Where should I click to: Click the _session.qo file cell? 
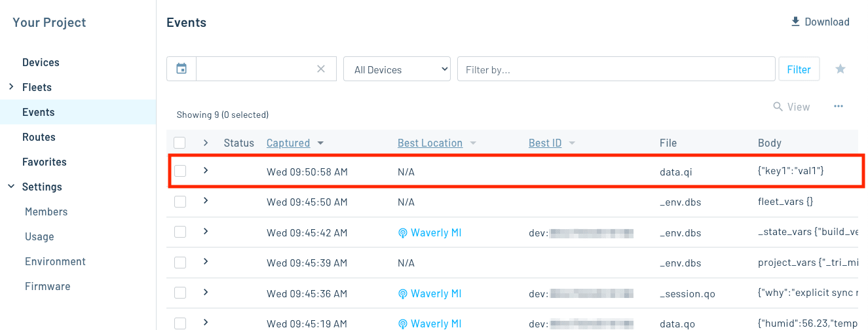tap(687, 293)
